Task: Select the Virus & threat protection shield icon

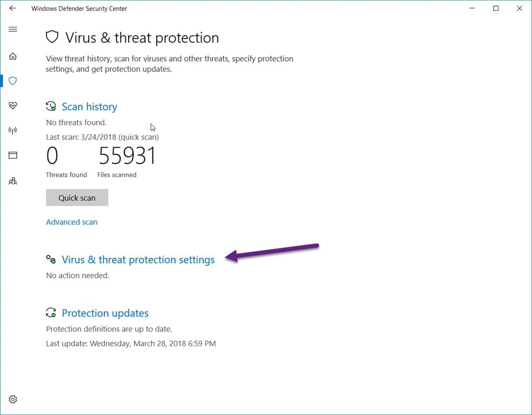Action: coord(13,81)
